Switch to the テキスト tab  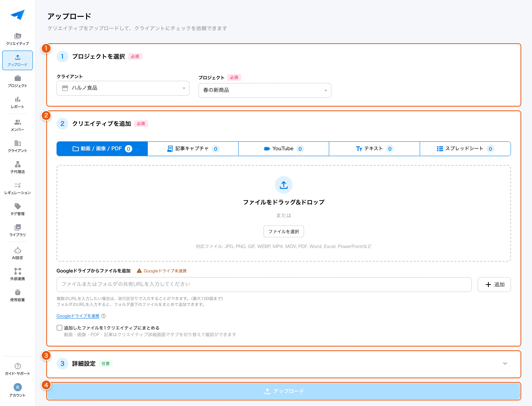(374, 149)
